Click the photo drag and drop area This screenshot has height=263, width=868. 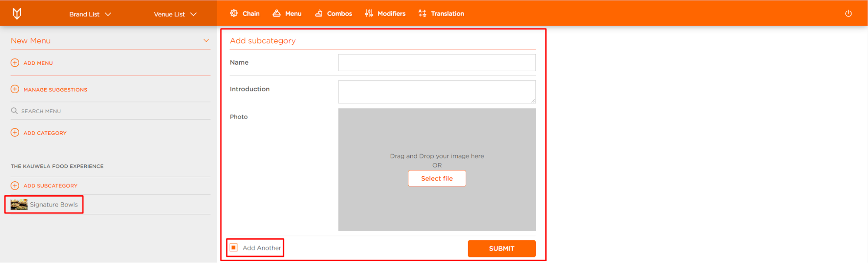437,169
